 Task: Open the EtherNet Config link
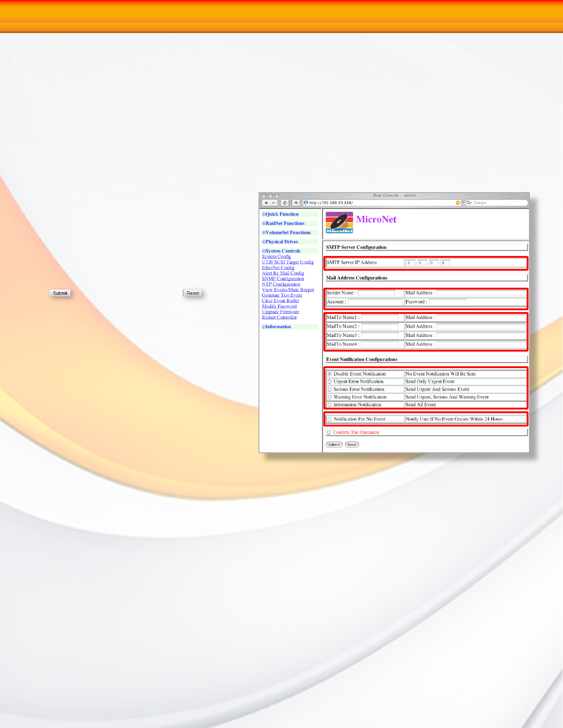[278, 267]
